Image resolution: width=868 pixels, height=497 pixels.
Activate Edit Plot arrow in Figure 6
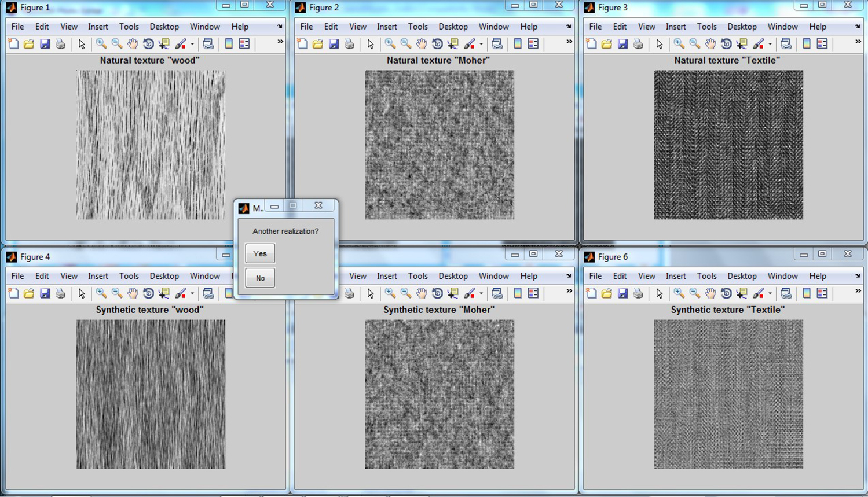click(660, 293)
